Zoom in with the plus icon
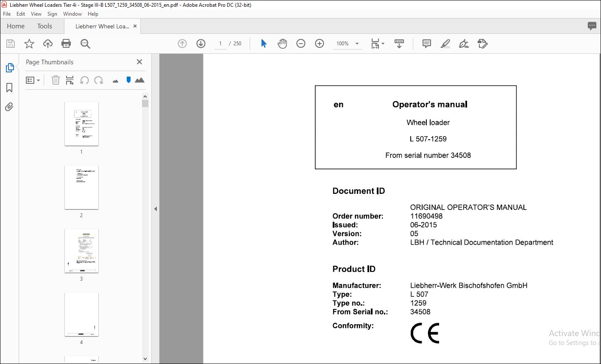Screen dimensions: 601x364 click(x=320, y=44)
